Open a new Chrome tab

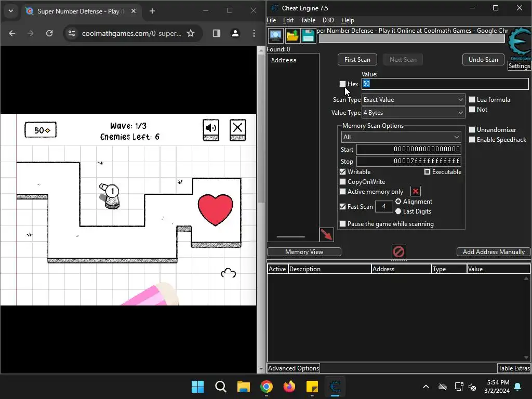(x=152, y=11)
